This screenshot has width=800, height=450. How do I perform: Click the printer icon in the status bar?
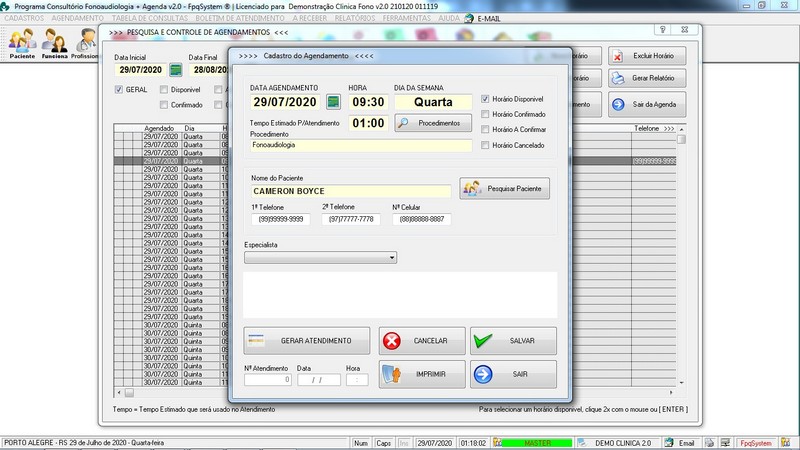click(x=709, y=443)
